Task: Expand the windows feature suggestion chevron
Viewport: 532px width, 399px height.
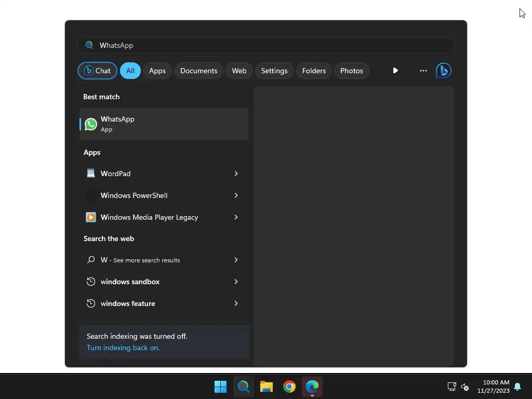Action: coord(236,303)
